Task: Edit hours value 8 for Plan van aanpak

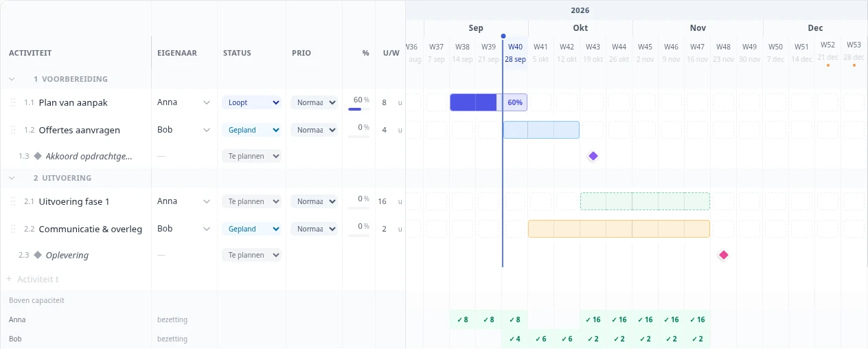Action: tap(384, 102)
